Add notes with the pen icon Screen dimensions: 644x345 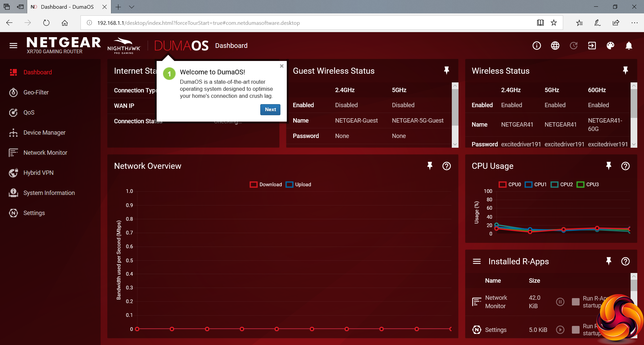597,23
